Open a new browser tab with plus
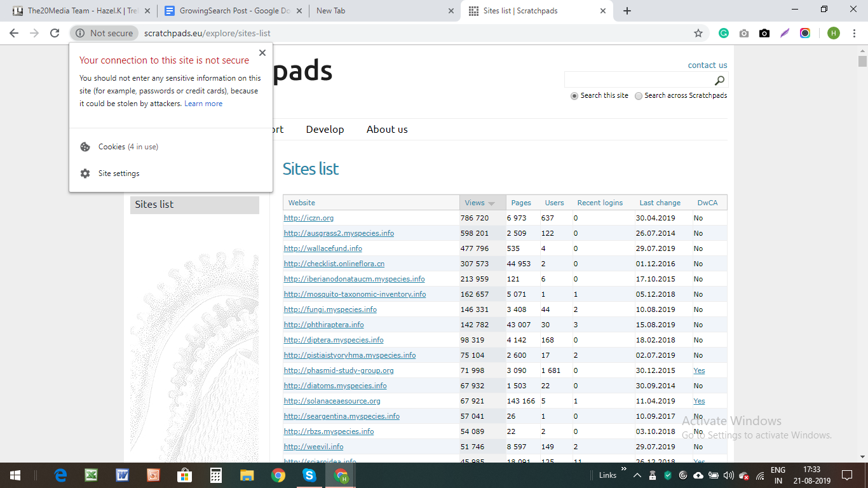The height and width of the screenshot is (488, 868). coord(627,11)
